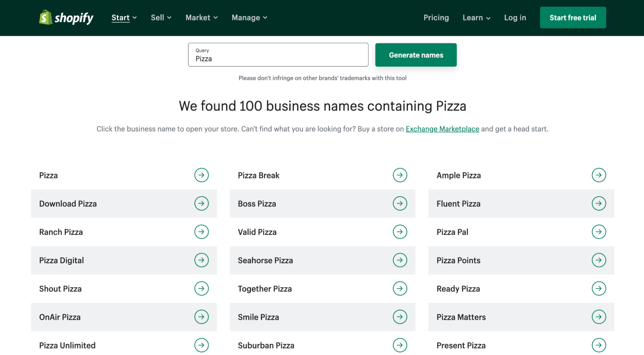Click arrow icon next to Shout Pizza
Screen dimensions: 644x355
coord(201,289)
